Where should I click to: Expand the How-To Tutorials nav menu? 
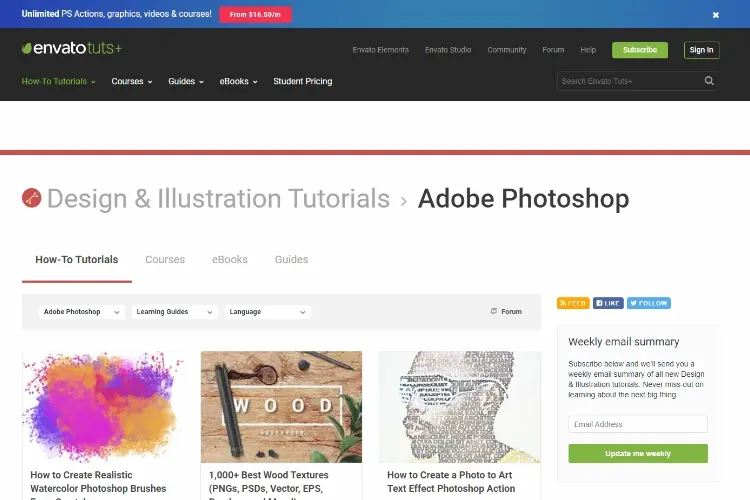58,81
